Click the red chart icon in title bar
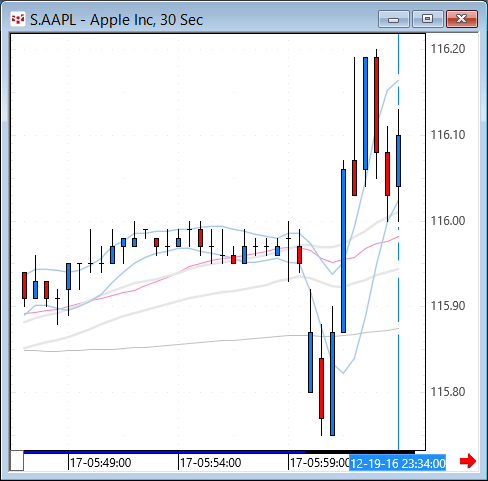The image size is (488, 481). click(18, 19)
